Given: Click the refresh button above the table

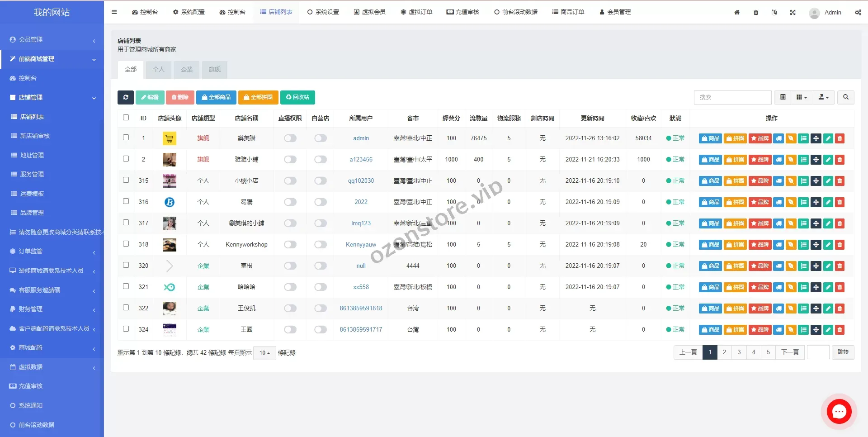Looking at the screenshot, I should click(x=126, y=97).
